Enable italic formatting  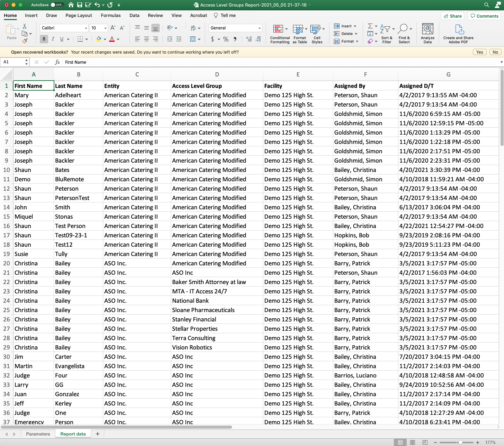click(53, 39)
